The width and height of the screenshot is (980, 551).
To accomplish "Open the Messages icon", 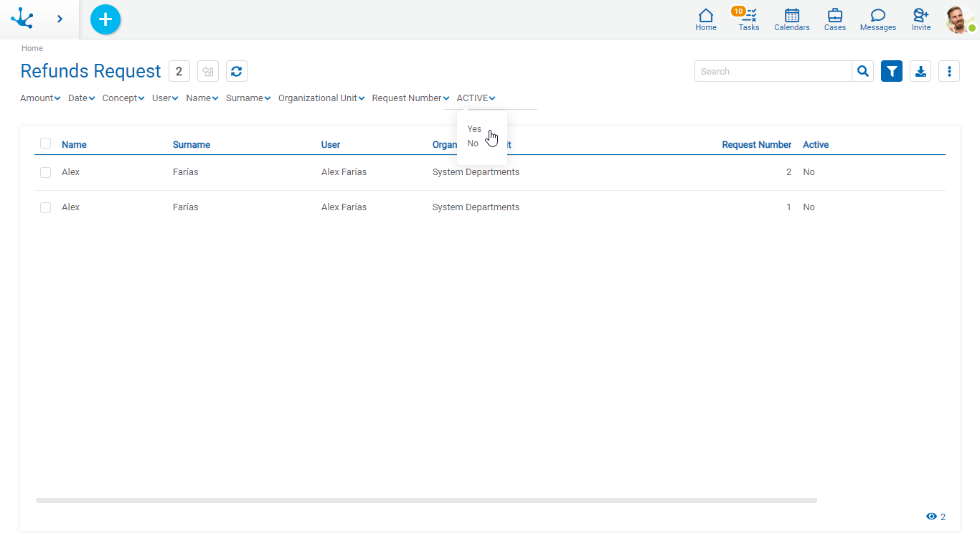I will pyautogui.click(x=877, y=19).
